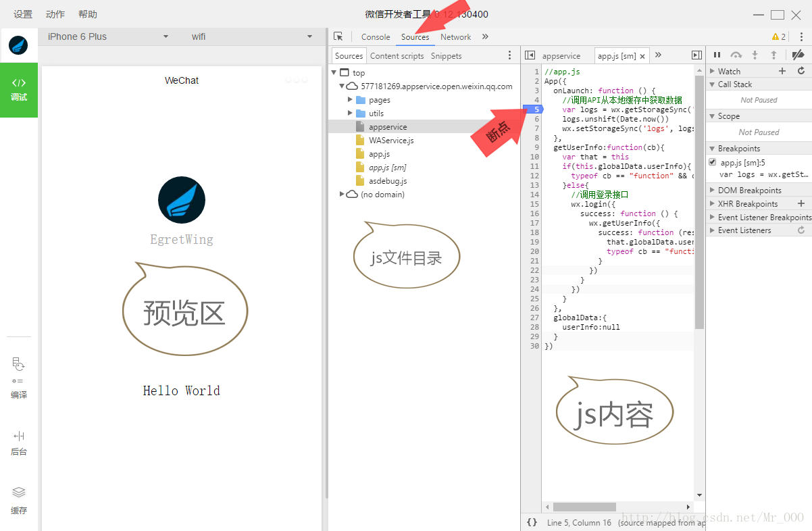Open the 设置 menu

(23, 14)
